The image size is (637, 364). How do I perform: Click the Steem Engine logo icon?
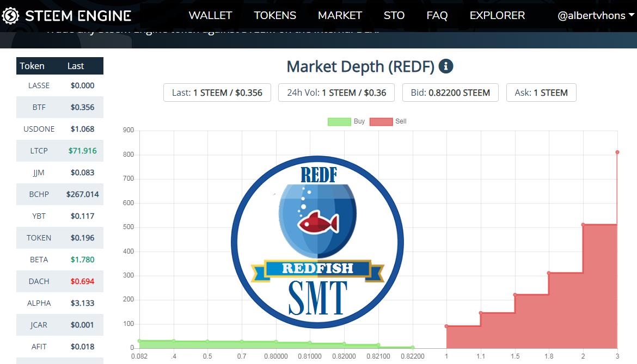pos(10,16)
